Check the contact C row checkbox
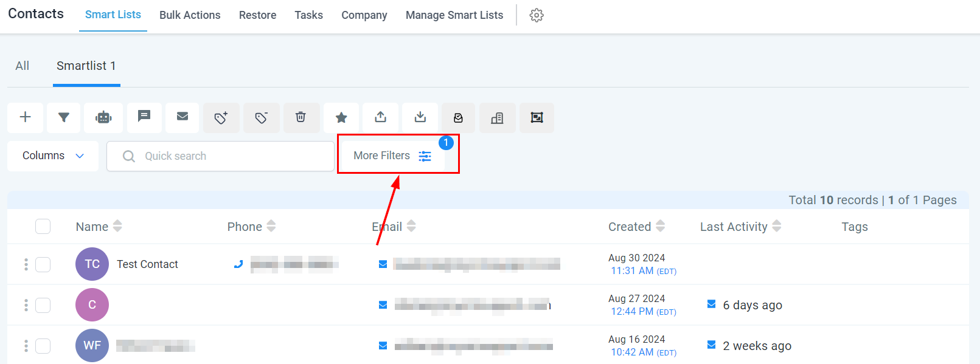Viewport: 980px width, 364px height. 43,305
